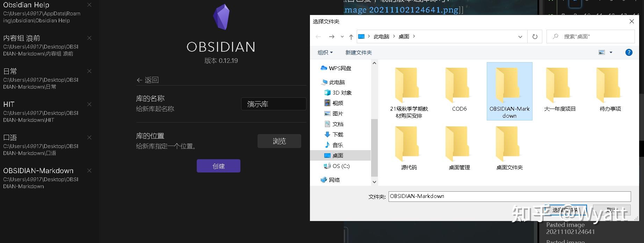This screenshot has width=644, height=243.
Task: Open help with the question-mark icon
Action: [x=629, y=52]
